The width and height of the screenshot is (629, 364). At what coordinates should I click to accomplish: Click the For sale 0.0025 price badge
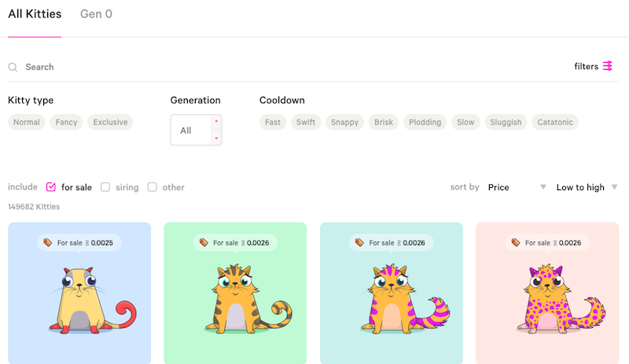[x=79, y=243]
